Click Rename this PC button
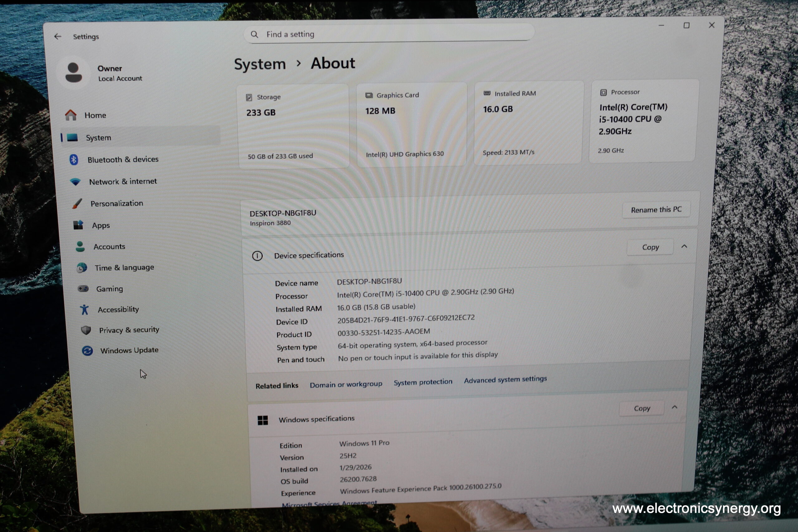 point(656,210)
